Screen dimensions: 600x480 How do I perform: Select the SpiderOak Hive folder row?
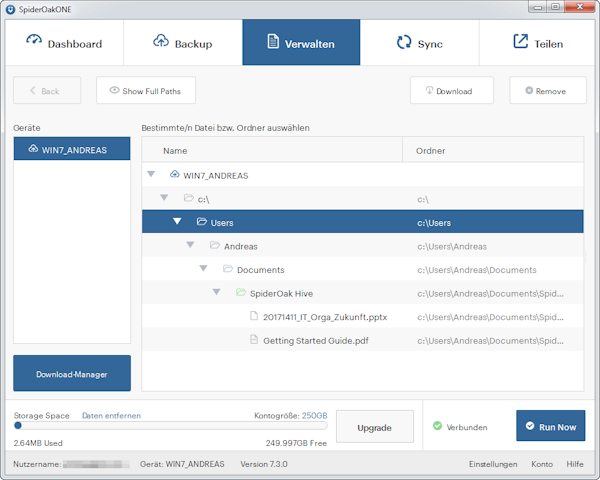(x=363, y=293)
